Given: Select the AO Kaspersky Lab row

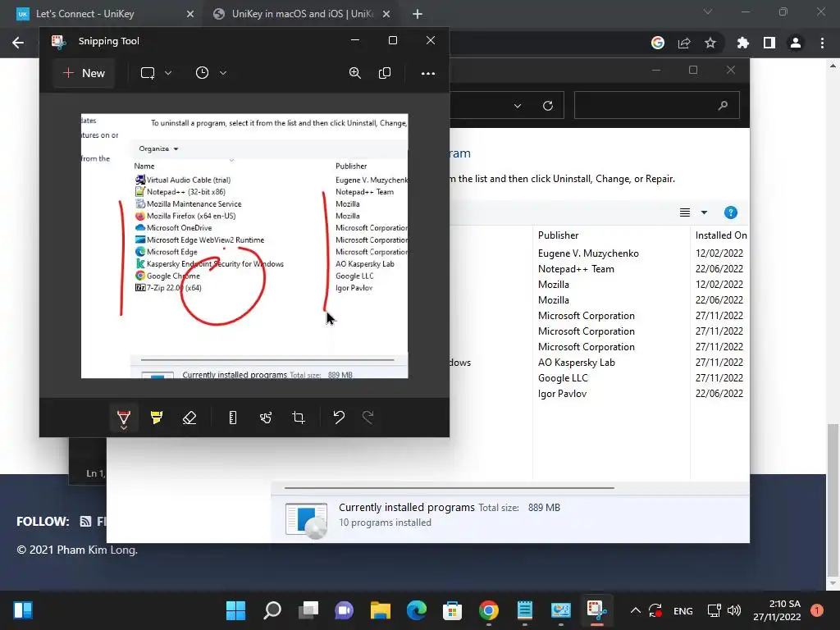Looking at the screenshot, I should coord(577,363).
